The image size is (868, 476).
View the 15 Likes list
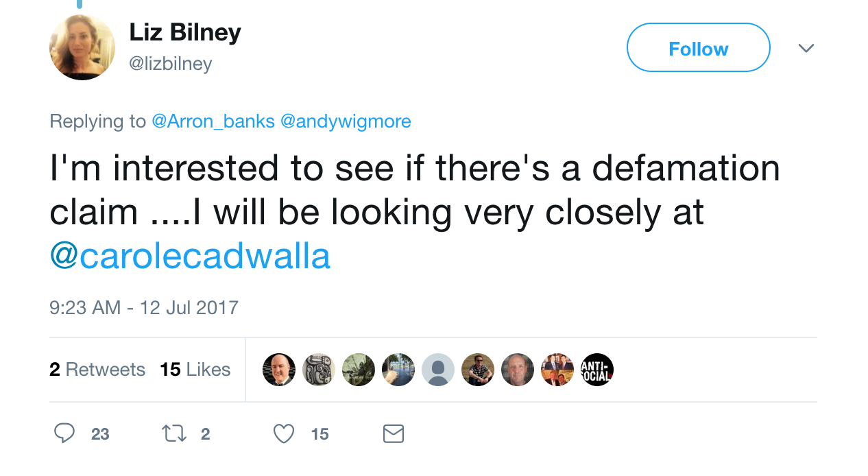195,370
